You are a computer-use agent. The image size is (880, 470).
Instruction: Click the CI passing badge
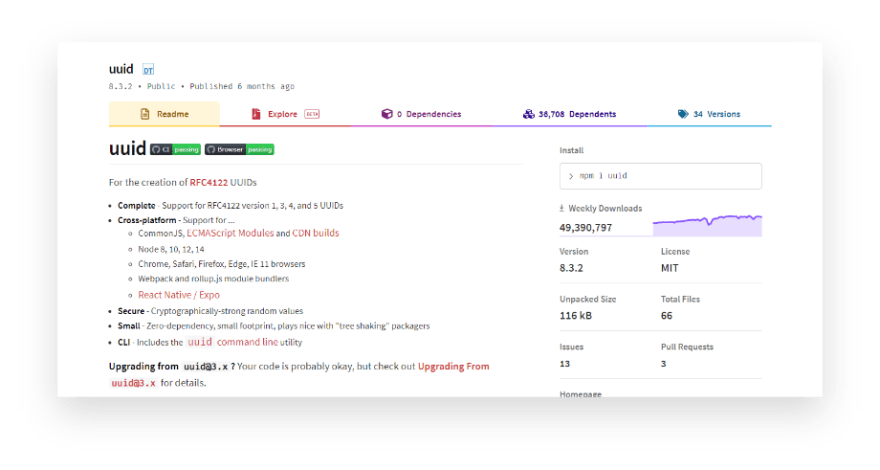pos(175,149)
